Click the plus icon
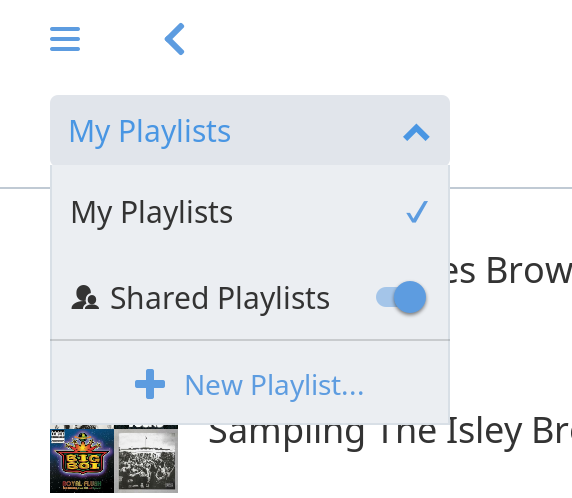572x498 pixels. (150, 384)
